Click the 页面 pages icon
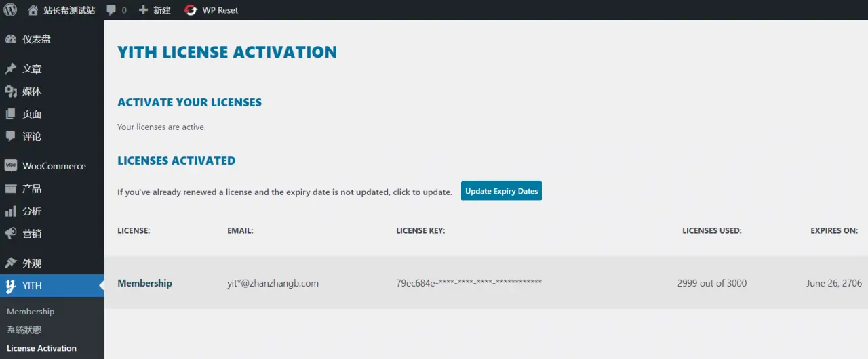 [x=11, y=114]
